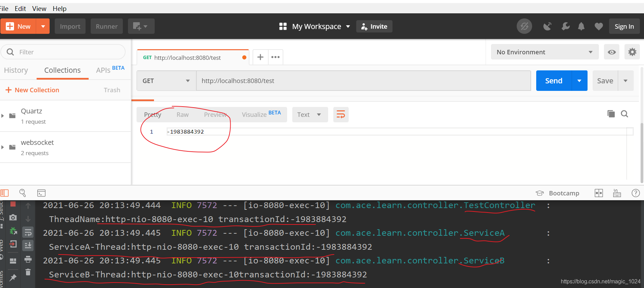Open Find and Replace in status bar
The image size is (644, 288).
coord(23,193)
